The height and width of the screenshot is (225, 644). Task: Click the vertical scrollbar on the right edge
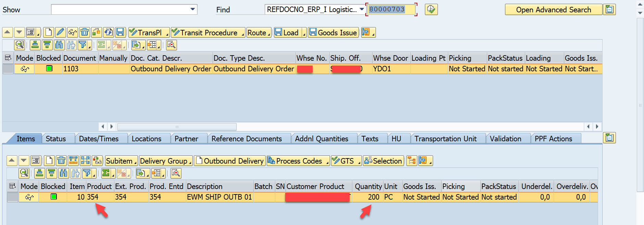click(x=640, y=105)
